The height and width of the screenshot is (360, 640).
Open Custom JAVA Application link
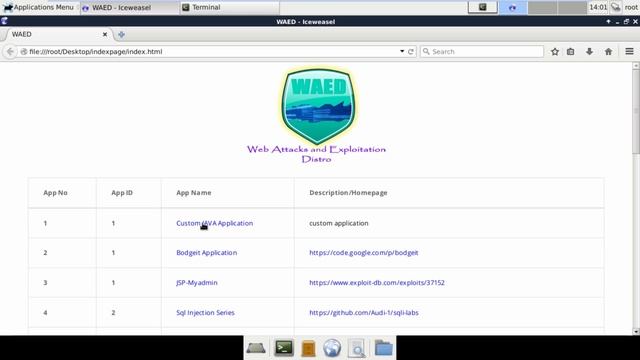coord(215,223)
